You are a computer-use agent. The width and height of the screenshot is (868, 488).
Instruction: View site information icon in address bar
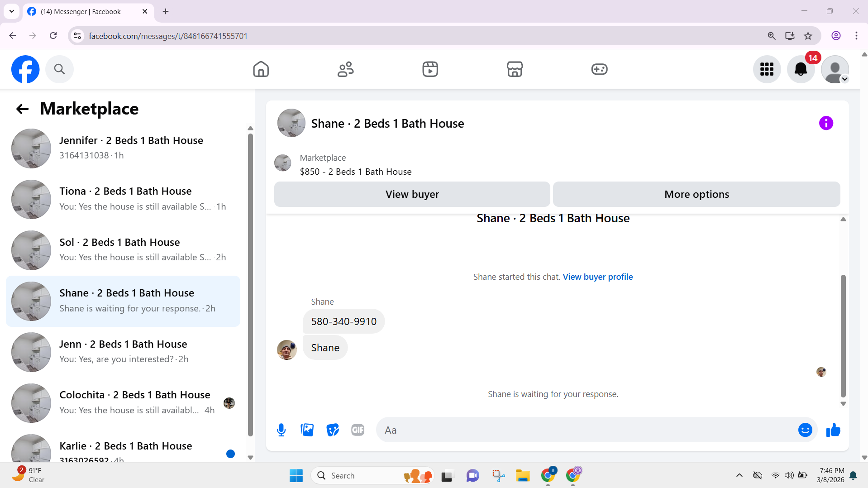[77, 36]
